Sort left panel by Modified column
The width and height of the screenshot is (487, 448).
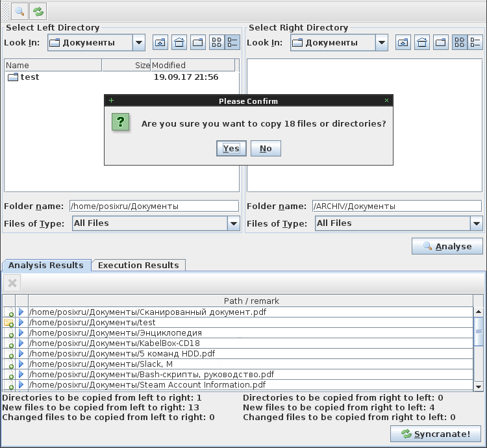point(193,65)
